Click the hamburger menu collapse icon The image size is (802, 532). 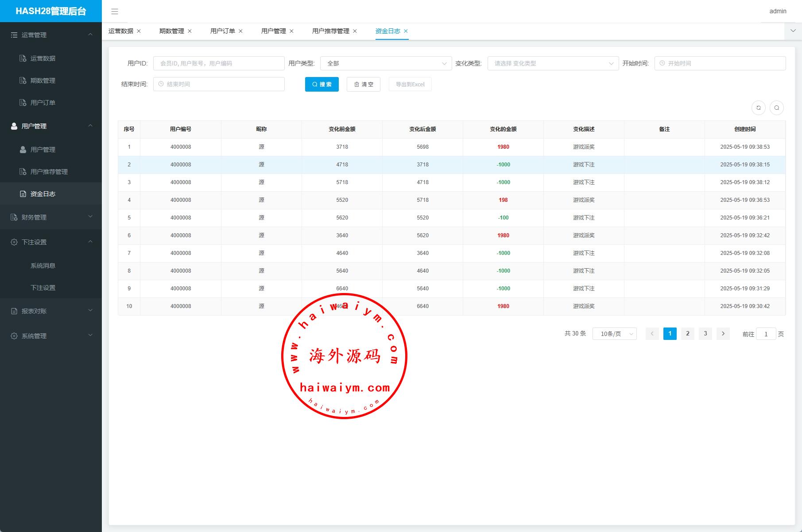pyautogui.click(x=115, y=12)
